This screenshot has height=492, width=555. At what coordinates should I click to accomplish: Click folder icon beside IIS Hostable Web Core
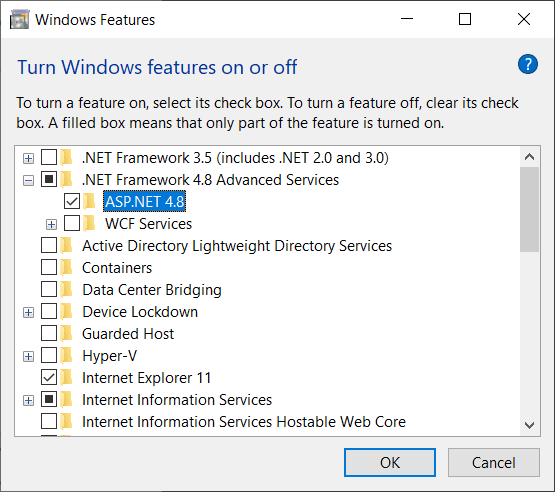67,422
